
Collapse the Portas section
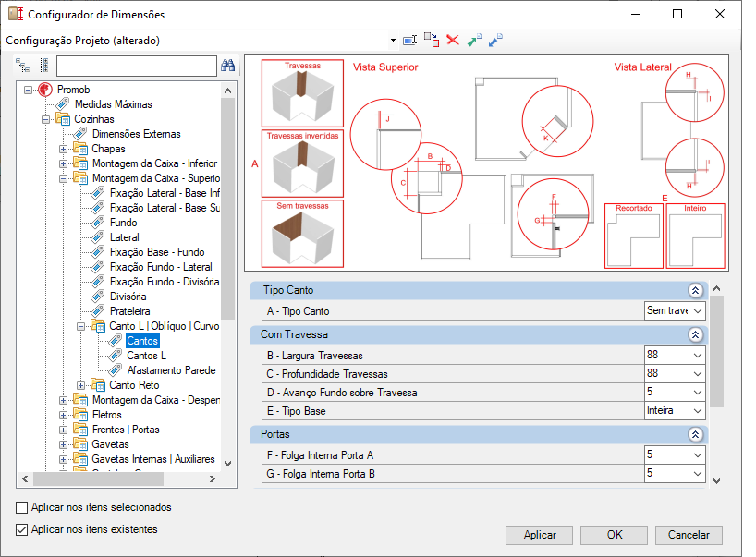click(695, 435)
